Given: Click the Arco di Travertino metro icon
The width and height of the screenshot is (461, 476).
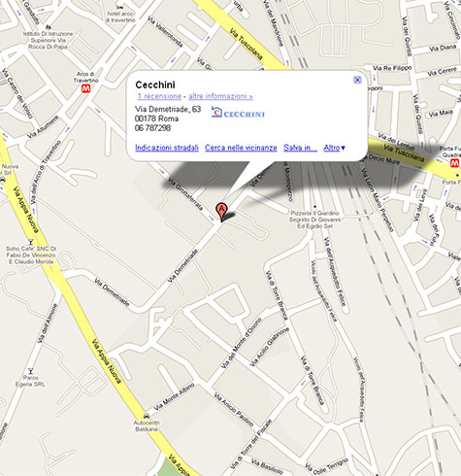Looking at the screenshot, I should 85,88.
